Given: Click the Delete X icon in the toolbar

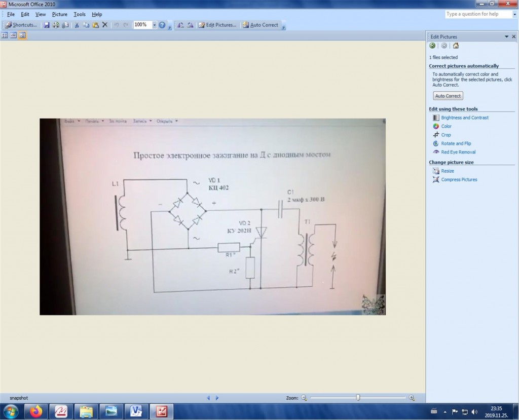Looking at the screenshot, I should click(x=105, y=25).
